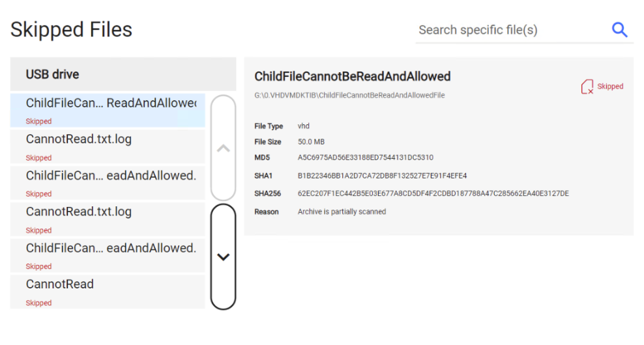
Task: Click the MD5 hash value
Action: point(365,158)
